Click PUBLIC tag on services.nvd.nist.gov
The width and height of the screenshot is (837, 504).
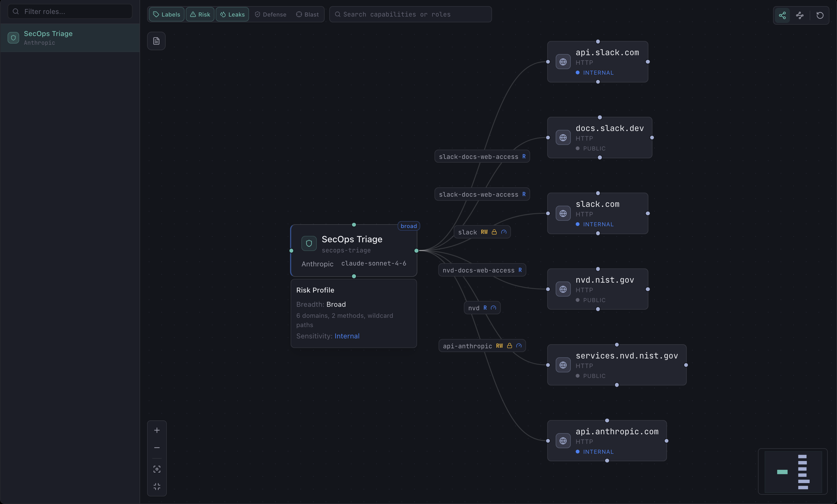coord(591,376)
